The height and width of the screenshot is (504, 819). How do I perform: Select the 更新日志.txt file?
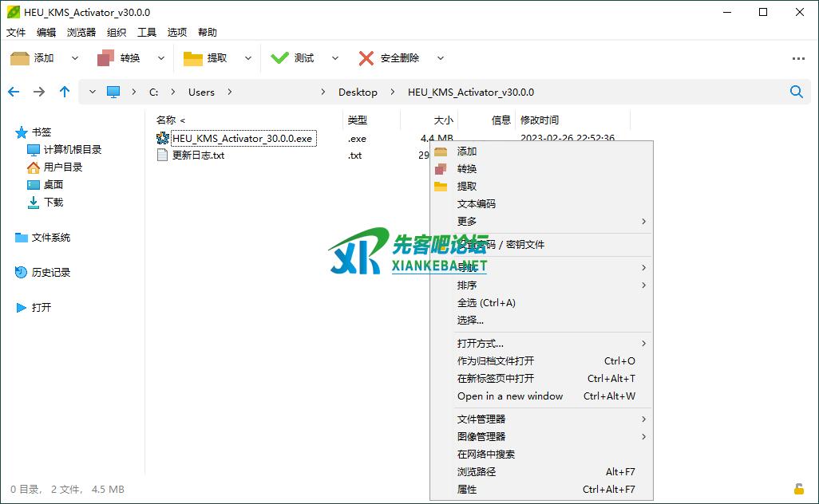198,156
